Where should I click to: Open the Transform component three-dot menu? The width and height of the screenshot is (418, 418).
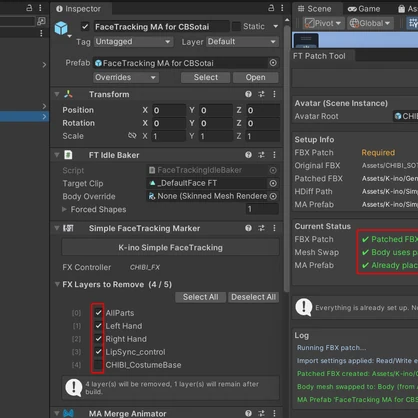tap(274, 94)
